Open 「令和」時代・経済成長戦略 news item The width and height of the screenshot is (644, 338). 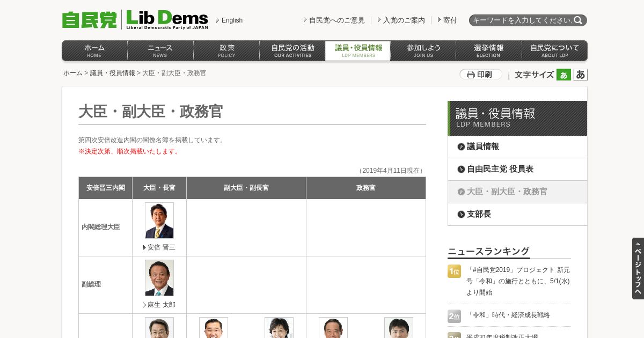[x=508, y=315]
